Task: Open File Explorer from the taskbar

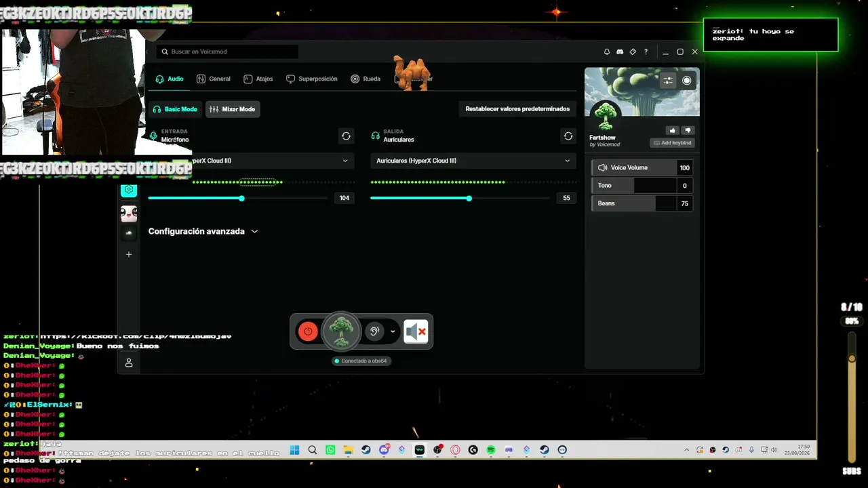Action: pos(348,450)
